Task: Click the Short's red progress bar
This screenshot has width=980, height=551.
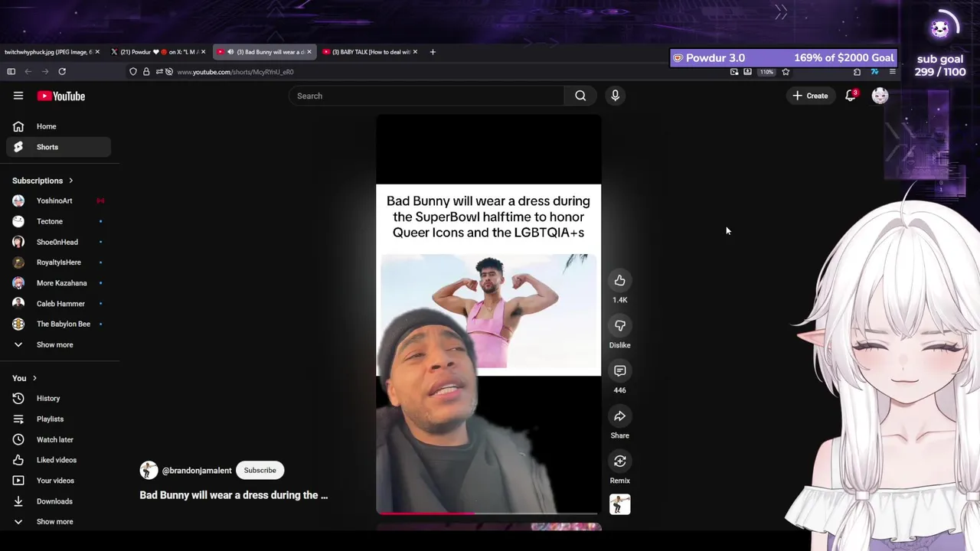Action: pos(426,513)
